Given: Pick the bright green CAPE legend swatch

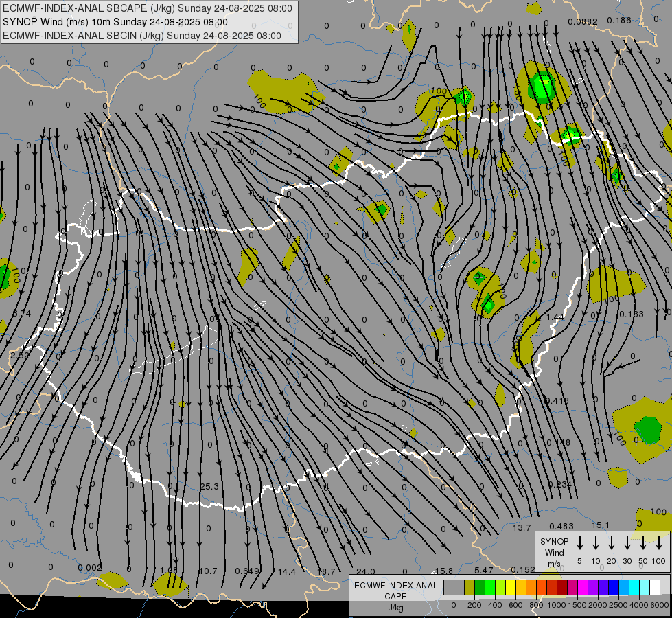Looking at the screenshot, I should [490, 587].
